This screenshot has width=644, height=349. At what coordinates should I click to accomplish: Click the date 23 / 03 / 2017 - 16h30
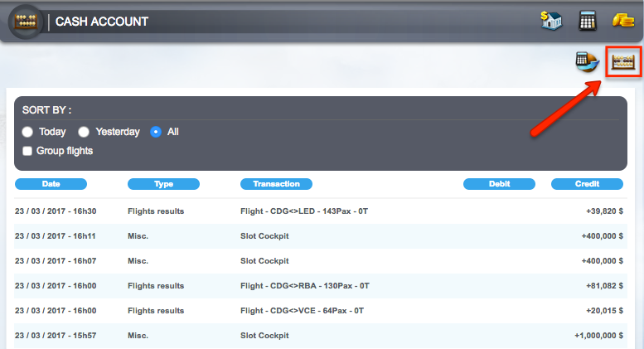(56, 211)
